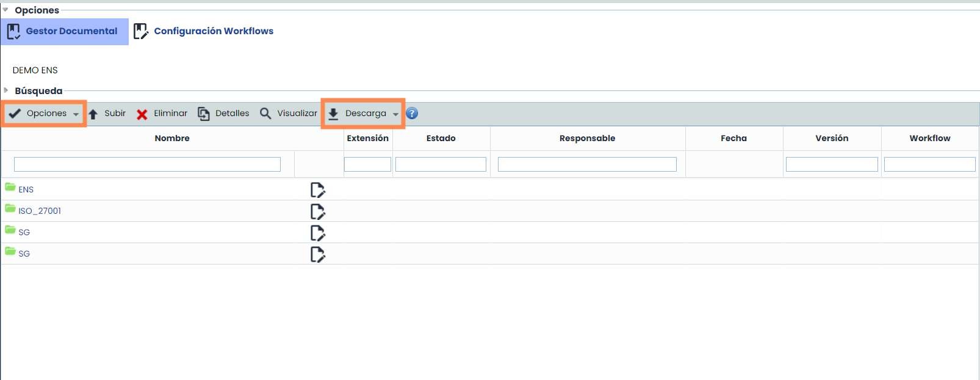The height and width of the screenshot is (380, 980).
Task: Focus the Estado filter field
Action: click(x=441, y=164)
